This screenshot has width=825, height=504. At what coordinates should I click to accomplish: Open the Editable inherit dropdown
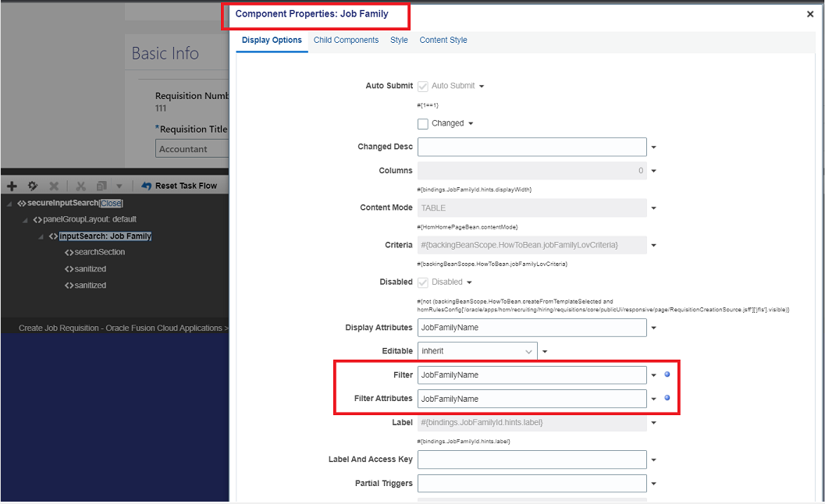[x=477, y=351]
